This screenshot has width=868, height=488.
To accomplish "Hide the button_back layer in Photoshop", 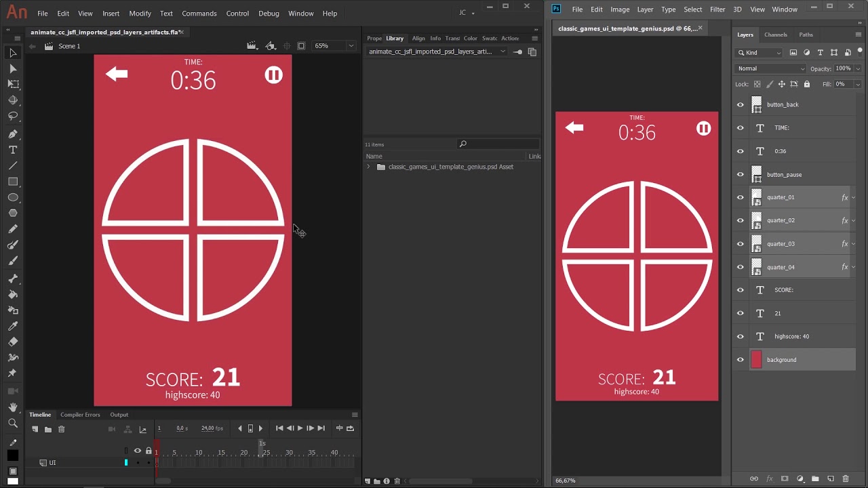I will [741, 105].
